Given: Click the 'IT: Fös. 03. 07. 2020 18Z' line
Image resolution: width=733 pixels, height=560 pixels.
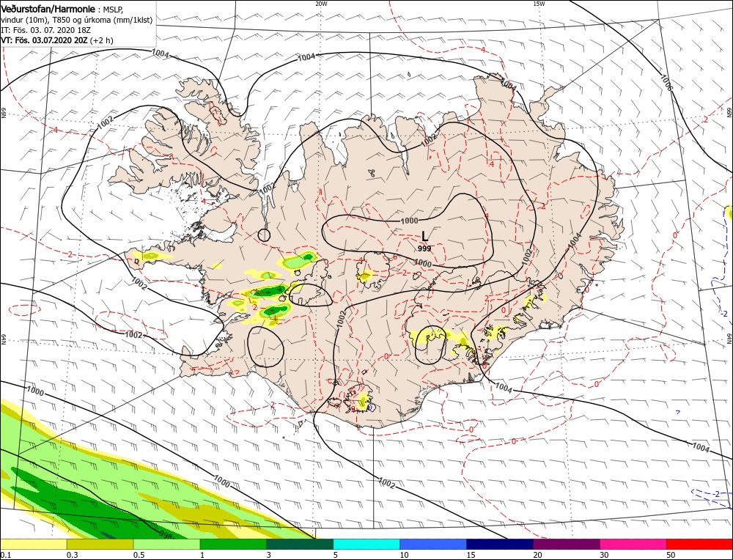Looking at the screenshot, I should [45, 30].
